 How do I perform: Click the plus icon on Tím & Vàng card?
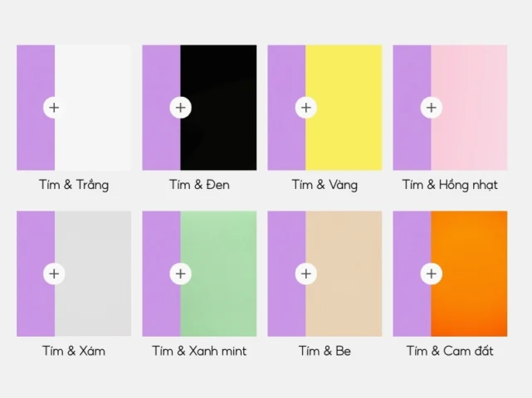[x=306, y=108]
